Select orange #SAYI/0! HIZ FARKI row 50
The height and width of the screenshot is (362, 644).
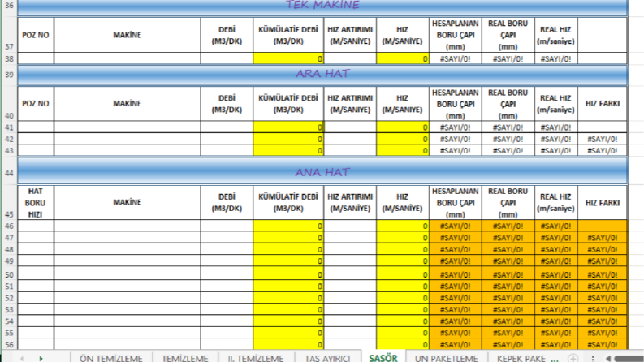(x=603, y=274)
